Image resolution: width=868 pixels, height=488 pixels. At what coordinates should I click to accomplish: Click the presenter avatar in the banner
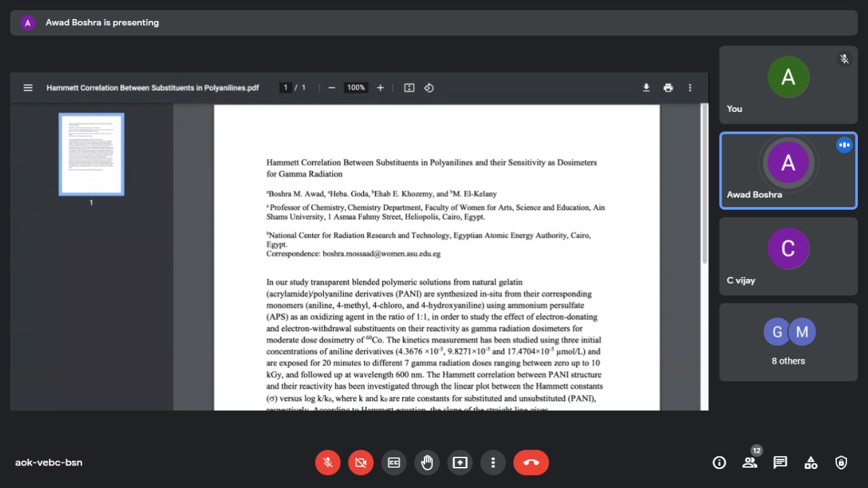coord(28,22)
